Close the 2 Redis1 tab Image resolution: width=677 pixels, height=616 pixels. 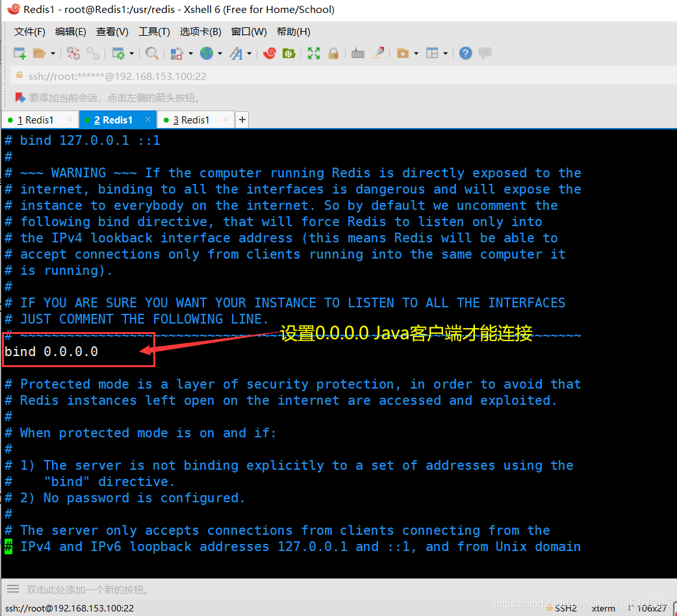point(147,120)
